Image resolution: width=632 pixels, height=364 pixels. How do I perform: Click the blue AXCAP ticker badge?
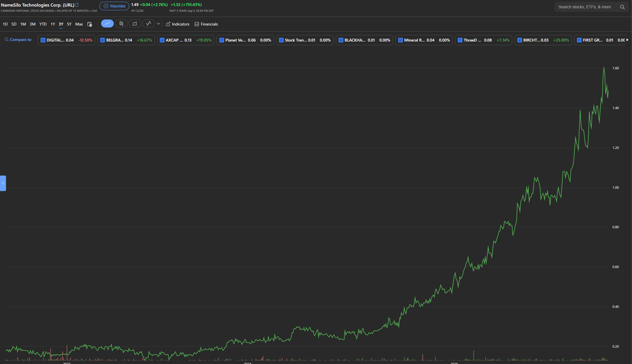162,40
